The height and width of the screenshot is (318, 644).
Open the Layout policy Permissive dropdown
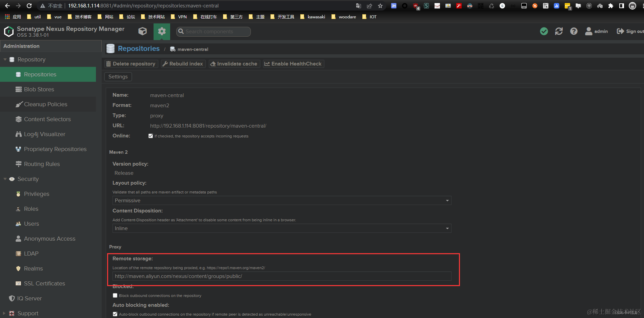(x=282, y=201)
